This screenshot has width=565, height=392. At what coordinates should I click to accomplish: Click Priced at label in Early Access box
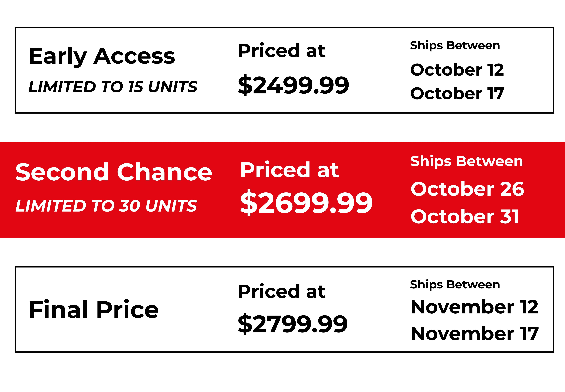(x=281, y=51)
